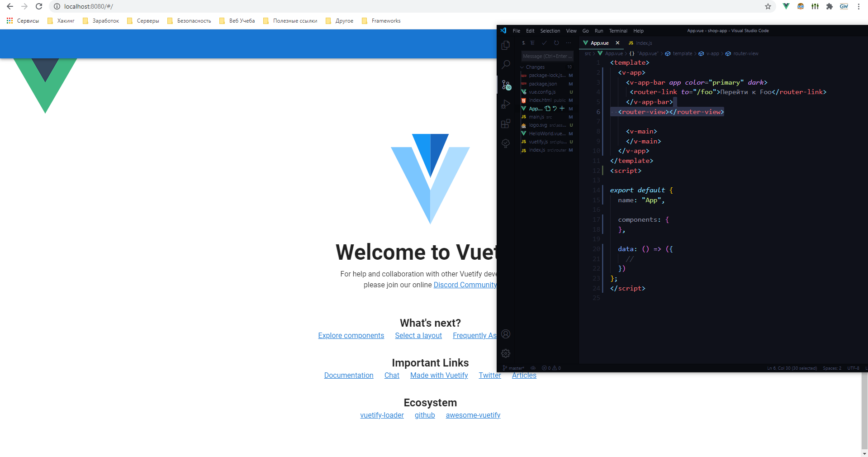Screen dimensions: 868x457
Task: Open the vuetify-loader link
Action: [x=382, y=415]
